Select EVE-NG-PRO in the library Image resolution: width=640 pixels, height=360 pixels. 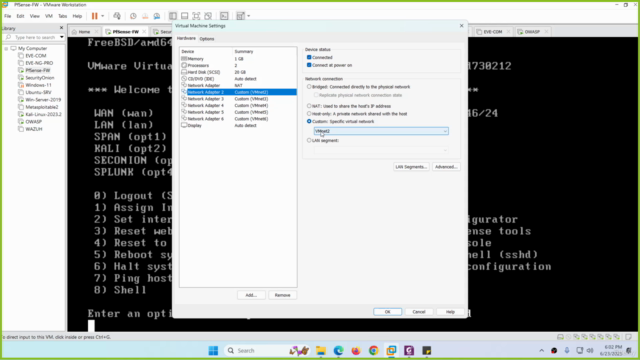tap(39, 63)
